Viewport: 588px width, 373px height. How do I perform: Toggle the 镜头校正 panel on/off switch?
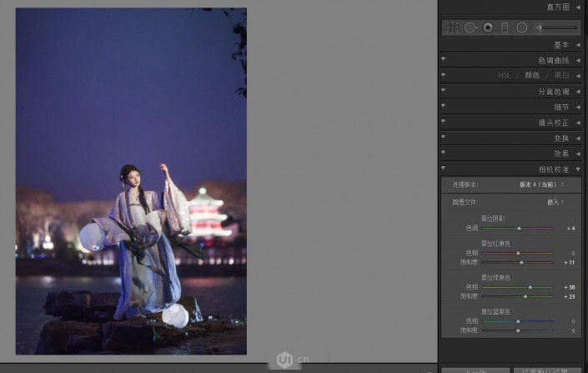point(444,123)
